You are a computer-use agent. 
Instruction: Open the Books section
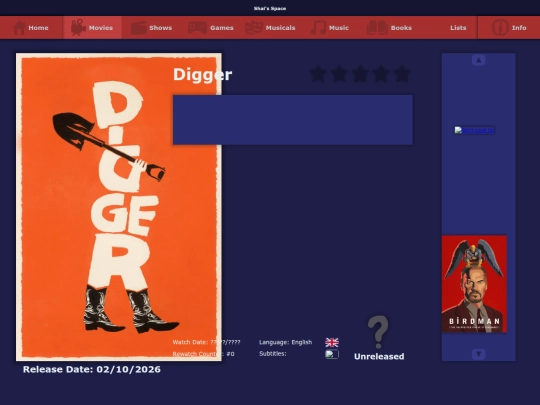[389, 28]
